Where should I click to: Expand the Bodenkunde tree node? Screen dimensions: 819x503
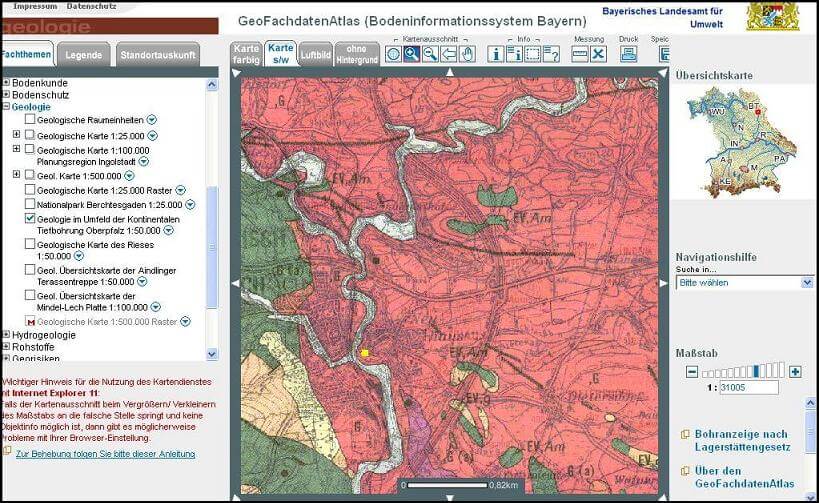click(x=6, y=82)
